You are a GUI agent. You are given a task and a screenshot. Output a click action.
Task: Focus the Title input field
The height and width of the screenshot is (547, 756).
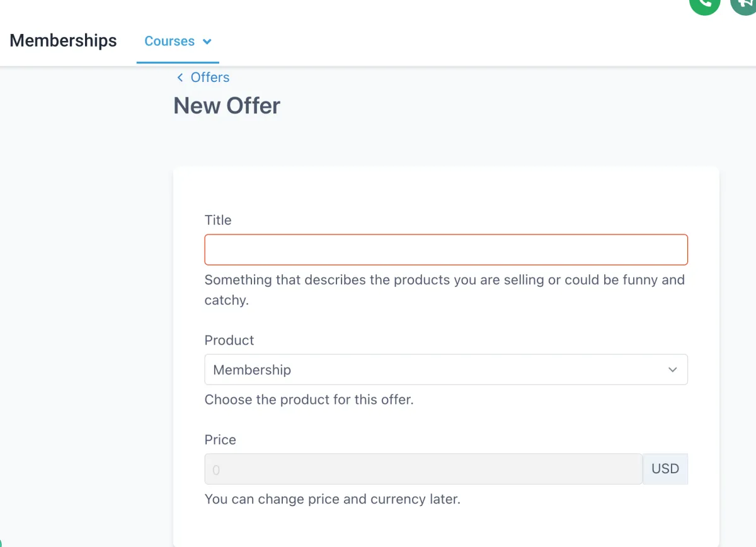[x=446, y=250]
